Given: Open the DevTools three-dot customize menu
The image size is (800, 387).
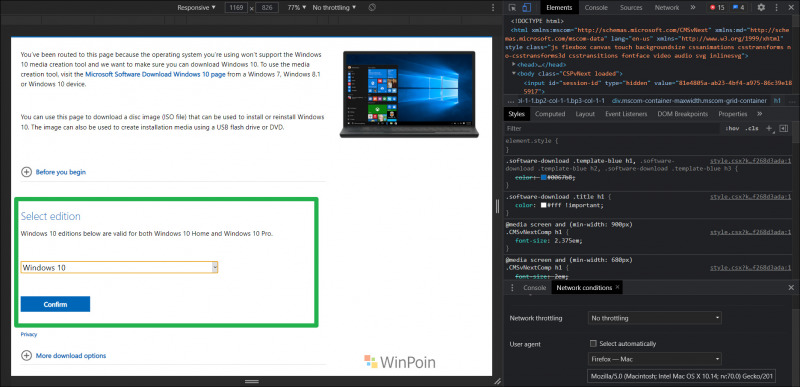Looking at the screenshot, I should click(776, 8).
